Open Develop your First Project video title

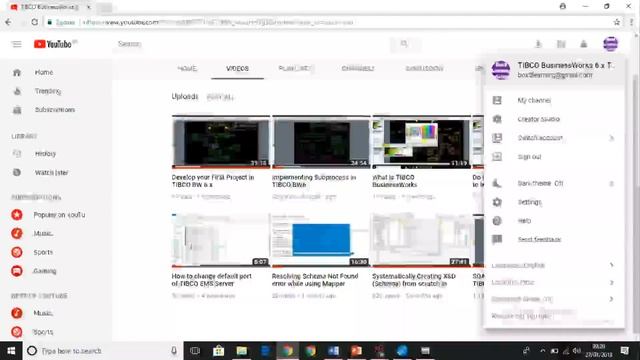[x=213, y=181]
